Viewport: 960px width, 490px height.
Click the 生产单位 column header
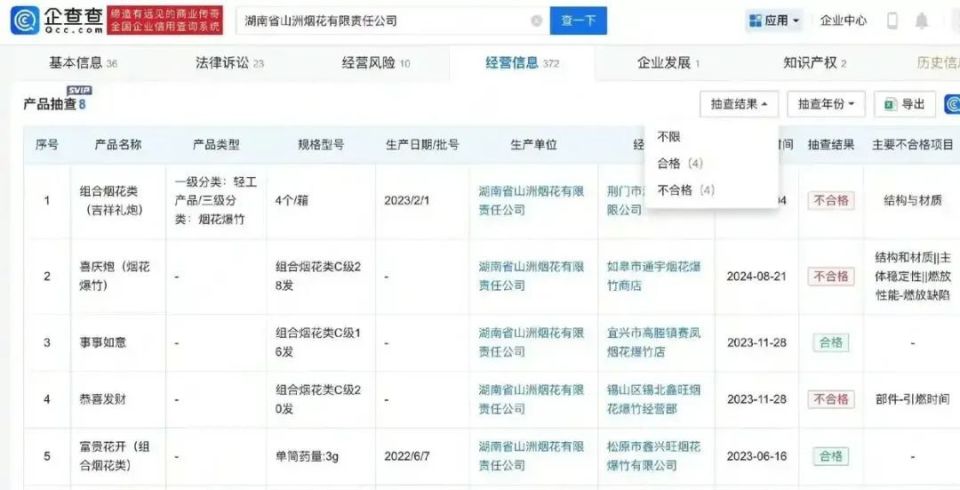[x=534, y=145]
